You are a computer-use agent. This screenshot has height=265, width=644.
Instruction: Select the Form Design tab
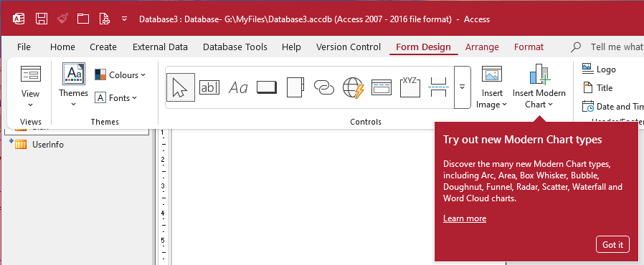pyautogui.click(x=423, y=47)
